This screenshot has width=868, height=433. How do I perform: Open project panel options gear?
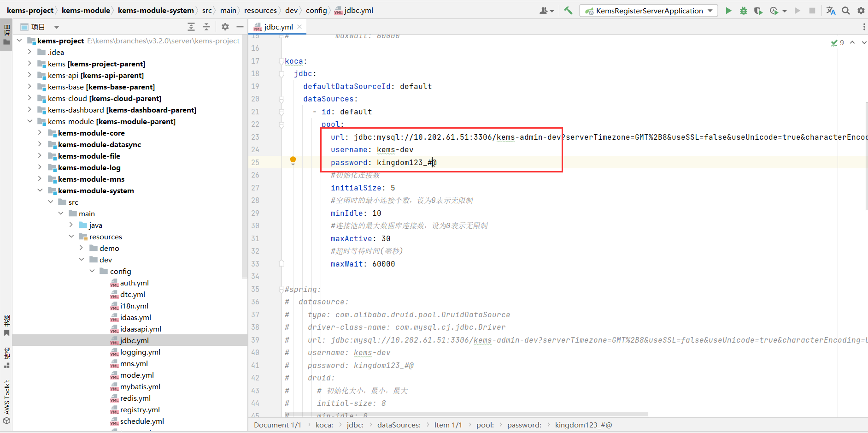(x=225, y=27)
